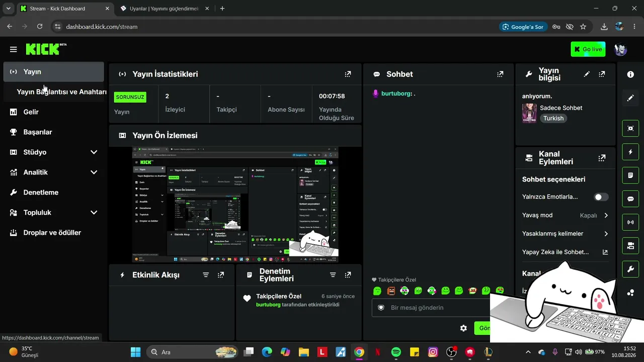This screenshot has height=362, width=644.
Task: Go to Gelir in the sidebar
Action: coord(53,112)
